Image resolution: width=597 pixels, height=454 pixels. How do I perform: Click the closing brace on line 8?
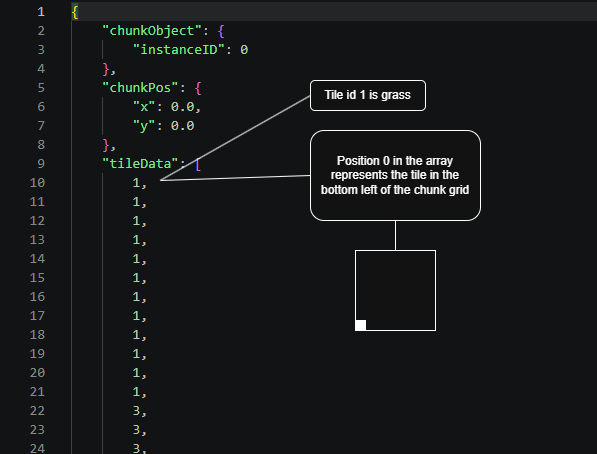(106, 145)
